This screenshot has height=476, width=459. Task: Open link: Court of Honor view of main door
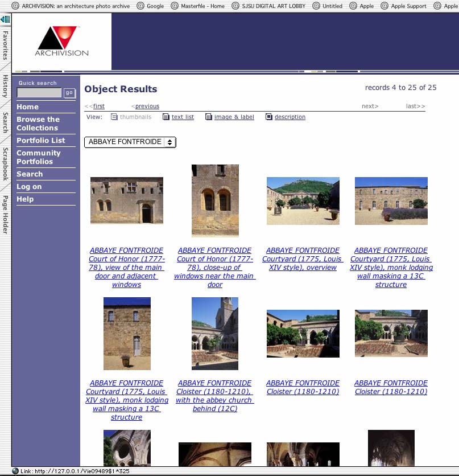(126, 268)
